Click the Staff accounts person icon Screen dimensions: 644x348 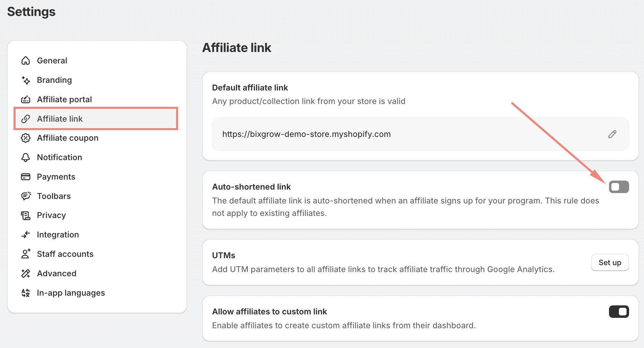pyautogui.click(x=26, y=254)
